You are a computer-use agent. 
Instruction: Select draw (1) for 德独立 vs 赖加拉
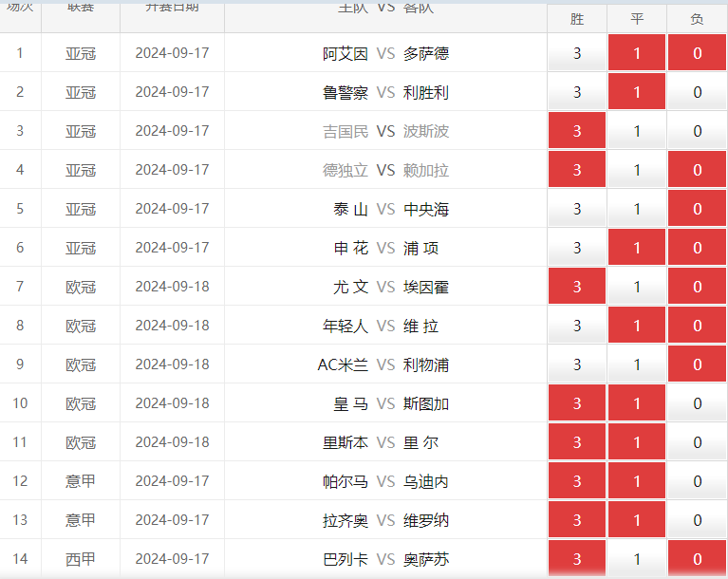click(637, 170)
